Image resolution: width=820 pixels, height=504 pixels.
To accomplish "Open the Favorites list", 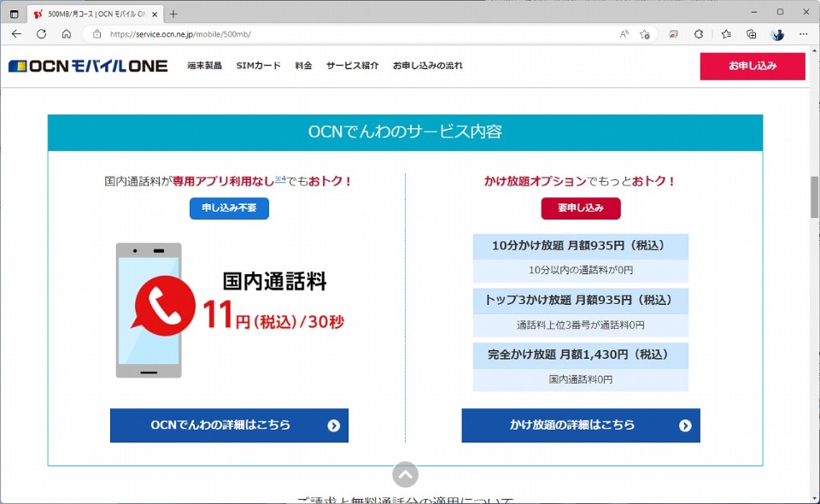I will pyautogui.click(x=725, y=34).
